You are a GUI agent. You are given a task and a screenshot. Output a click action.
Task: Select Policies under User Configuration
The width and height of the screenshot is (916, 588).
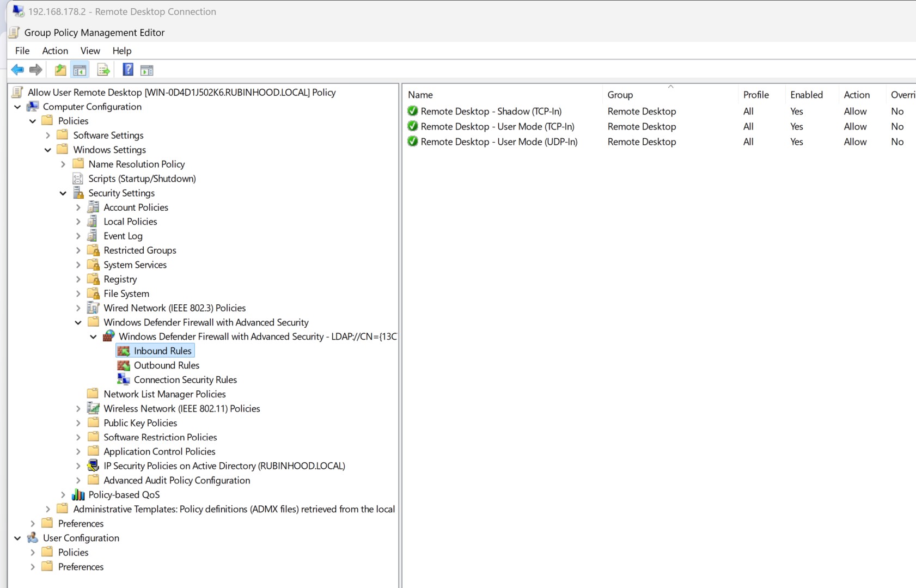(73, 553)
